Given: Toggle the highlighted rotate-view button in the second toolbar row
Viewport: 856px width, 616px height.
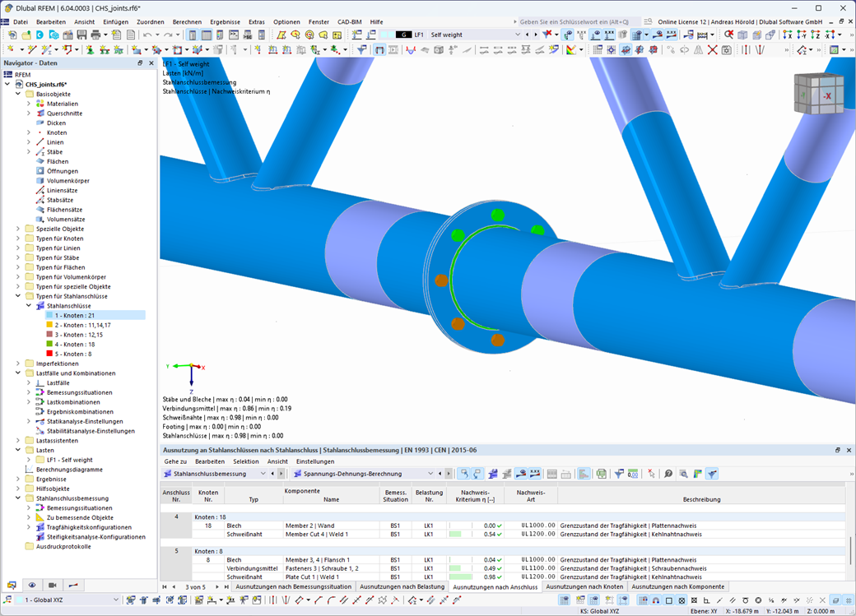Looking at the screenshot, I should pos(626,49).
